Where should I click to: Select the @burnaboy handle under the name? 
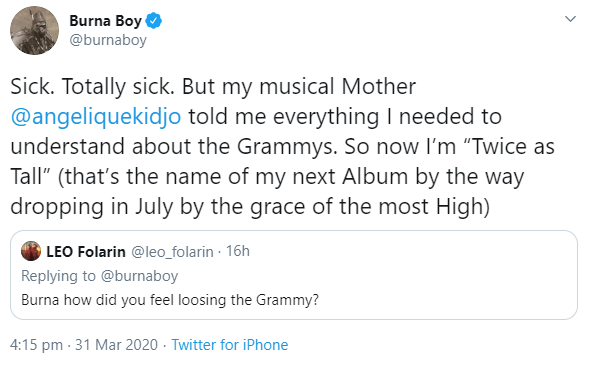pyautogui.click(x=108, y=40)
